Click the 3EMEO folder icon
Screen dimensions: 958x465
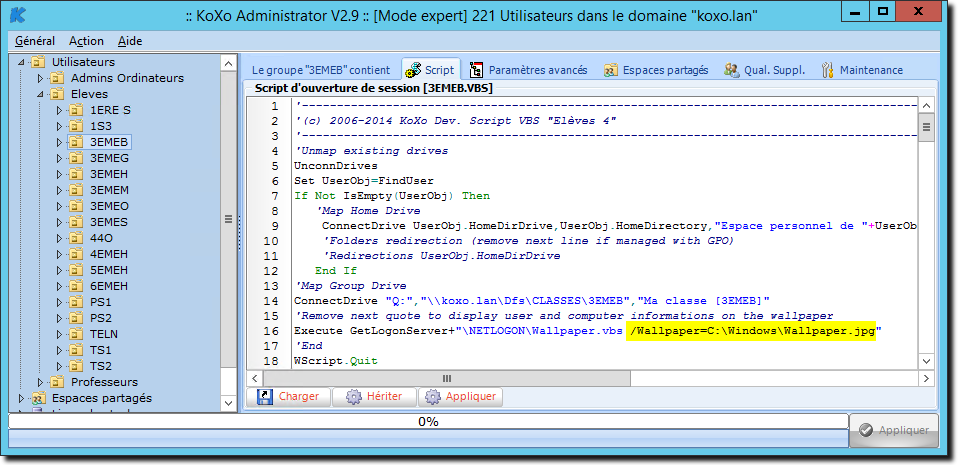pyautogui.click(x=76, y=206)
